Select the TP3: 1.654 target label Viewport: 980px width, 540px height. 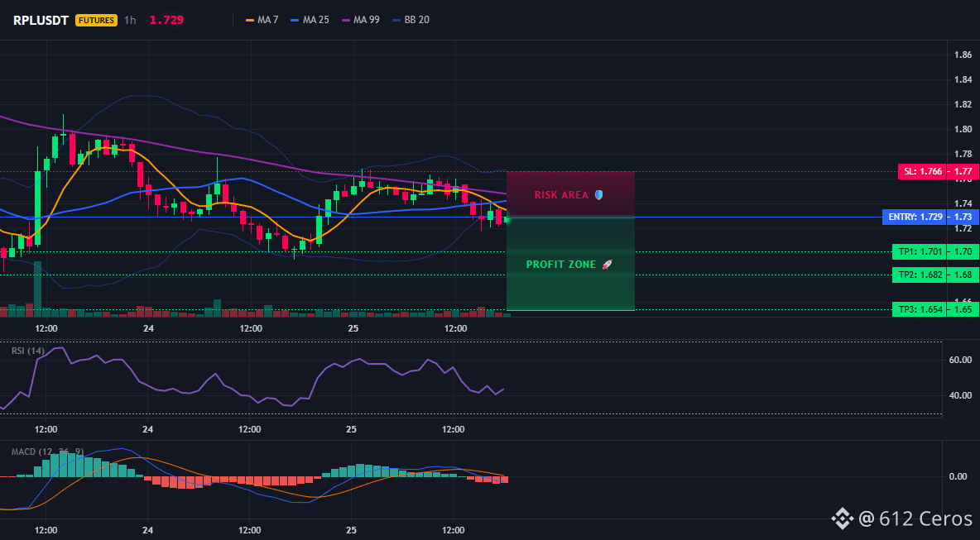(x=920, y=309)
